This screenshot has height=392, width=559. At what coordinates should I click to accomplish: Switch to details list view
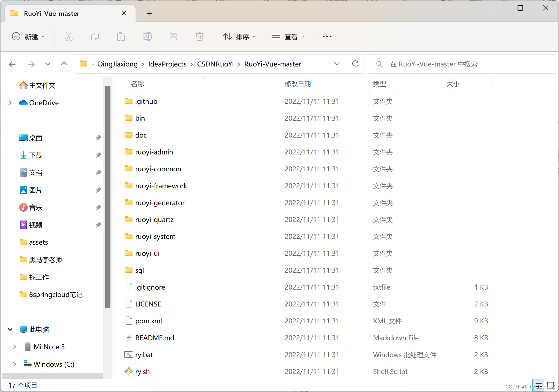(x=538, y=385)
